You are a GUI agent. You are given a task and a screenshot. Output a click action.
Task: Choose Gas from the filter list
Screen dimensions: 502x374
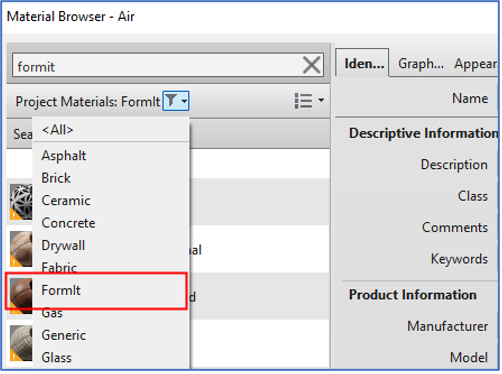coord(111,313)
